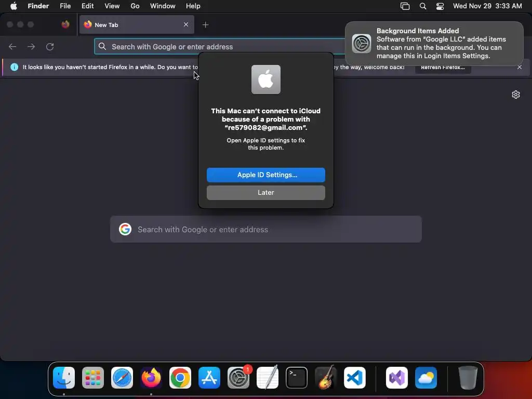Open the Background Items Added notification
This screenshot has width=532, height=399.
[x=434, y=44]
